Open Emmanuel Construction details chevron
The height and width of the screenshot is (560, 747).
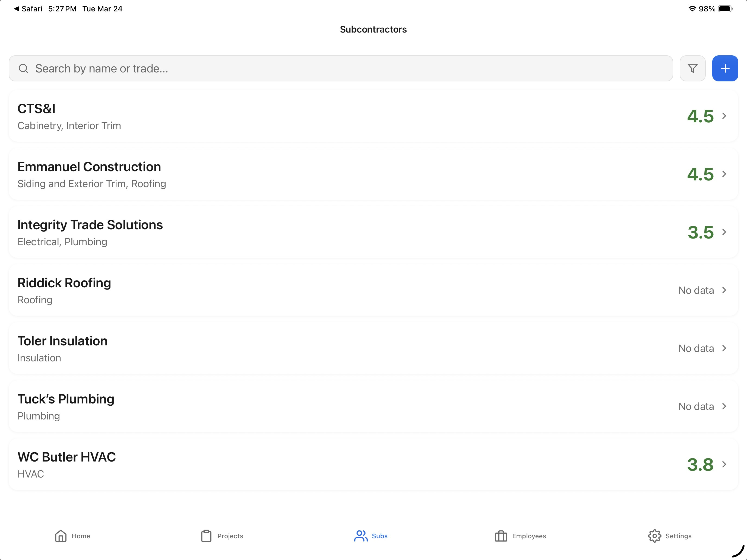click(724, 174)
